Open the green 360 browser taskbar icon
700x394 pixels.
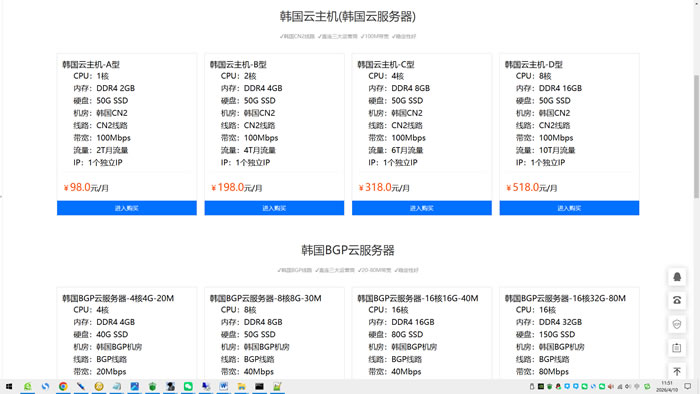pos(28,386)
